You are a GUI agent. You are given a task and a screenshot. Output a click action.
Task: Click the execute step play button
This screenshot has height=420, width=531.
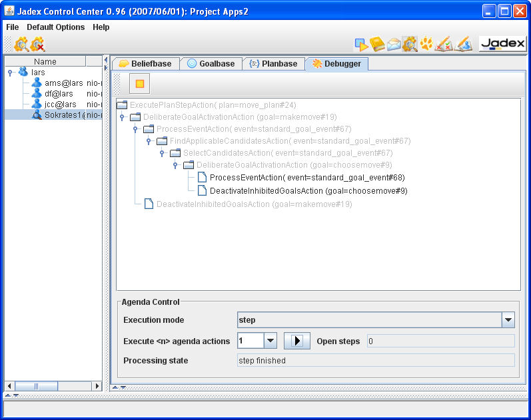297,341
